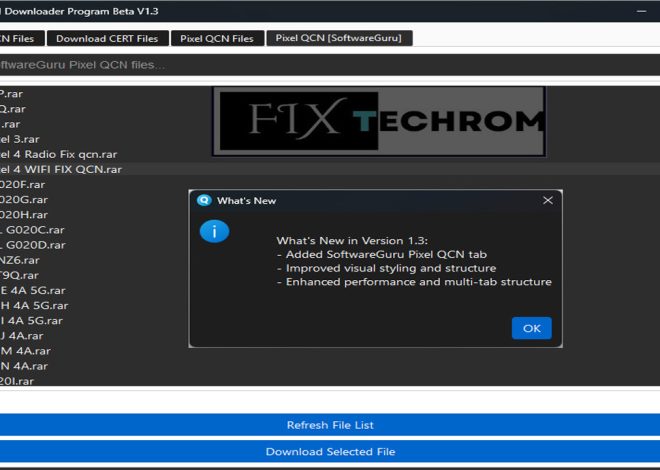
Task: Select the file ending in J 4A.rar
Action: tap(22, 336)
